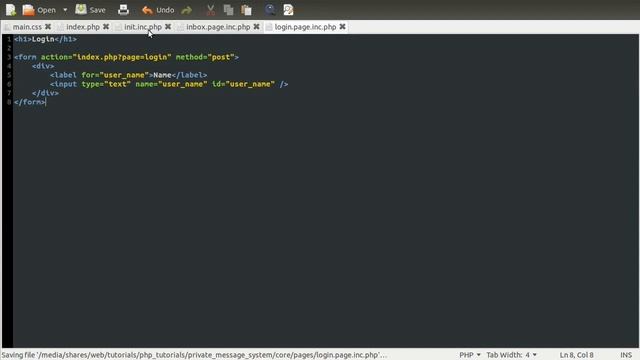
Task: Click the file icon on login.page.inc.php tab
Action: pos(269,27)
